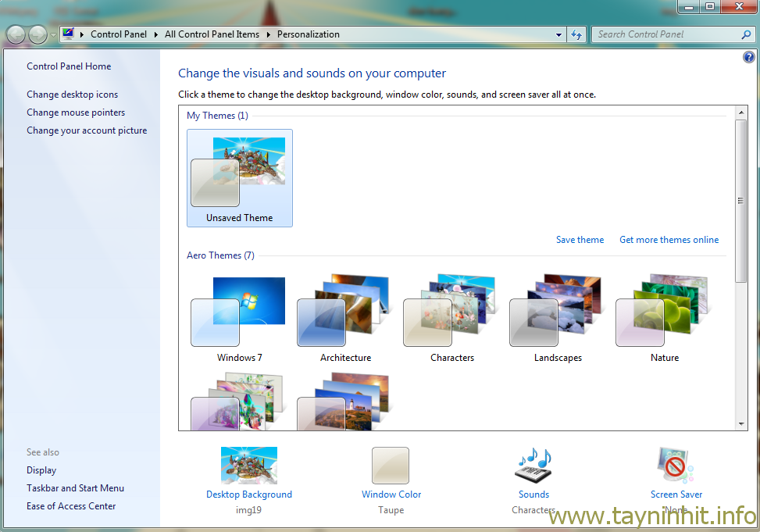Click the blue Help question mark icon
Screen dimensions: 760x532
pyautogui.click(x=749, y=58)
